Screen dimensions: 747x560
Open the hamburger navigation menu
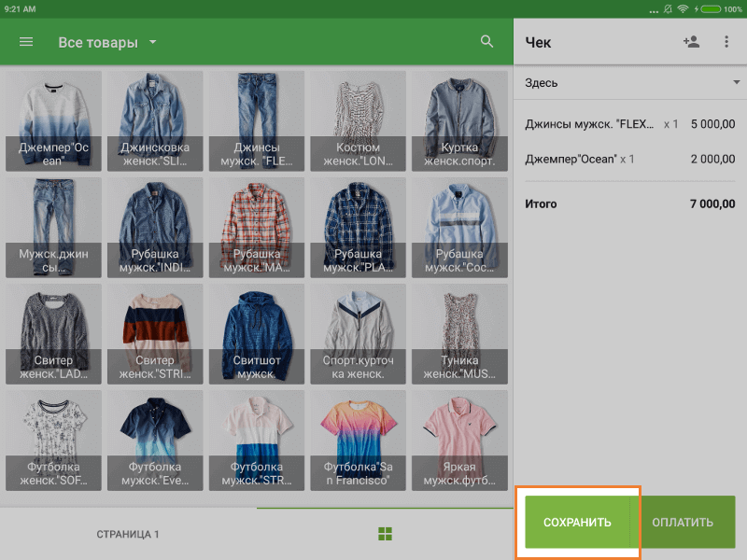click(x=26, y=42)
